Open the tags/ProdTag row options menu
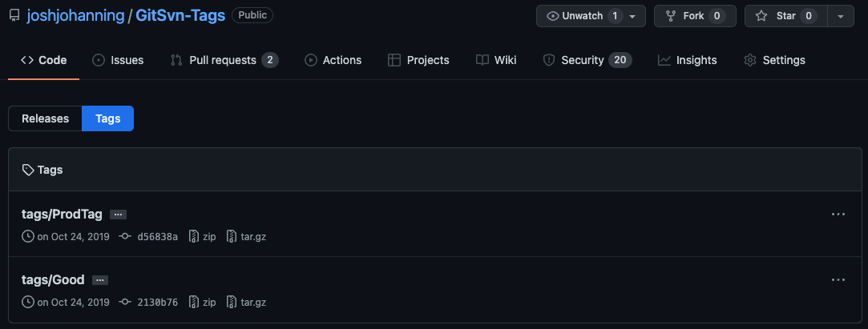Viewport: 868px width, 329px height. 838,215
